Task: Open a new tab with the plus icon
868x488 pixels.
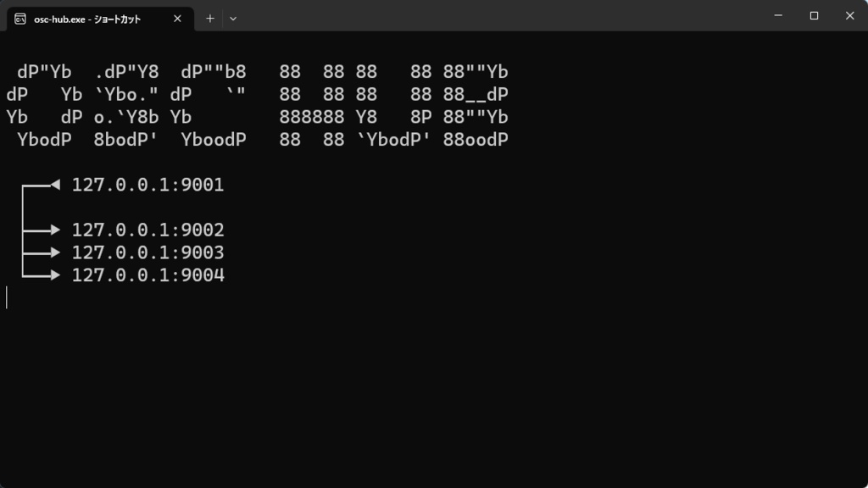Action: pos(209,18)
